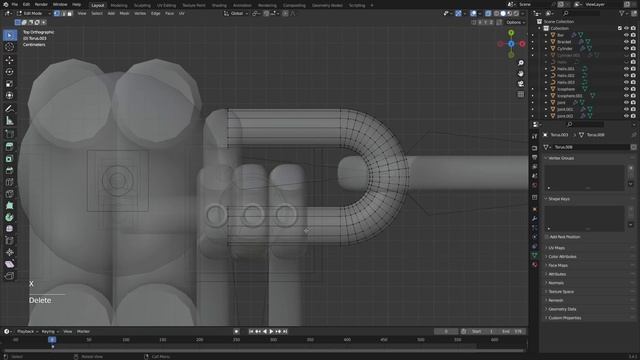
Task: Open the Edit Mode dropdown
Action: click(x=33, y=13)
